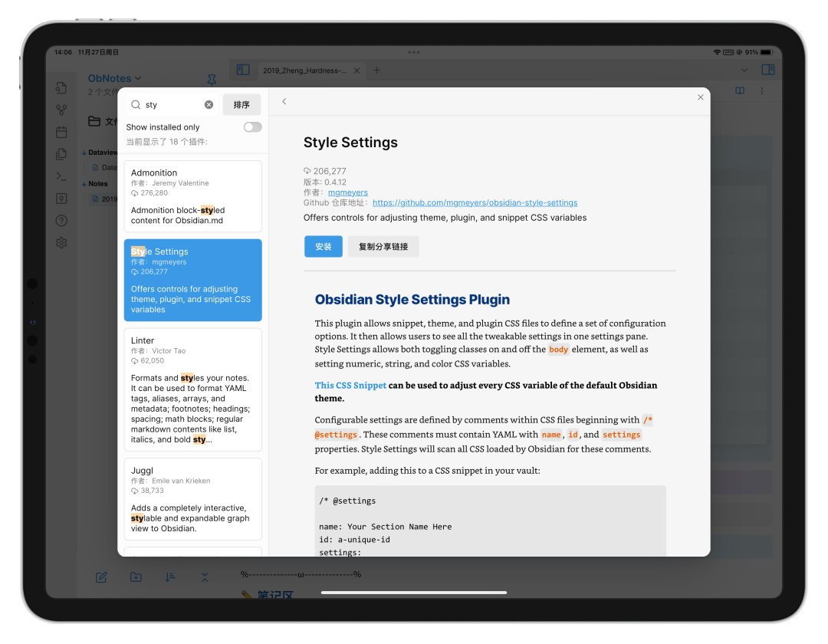Screen dimensions: 828x644
Task: Open daily note calendar icon
Action: [x=61, y=132]
